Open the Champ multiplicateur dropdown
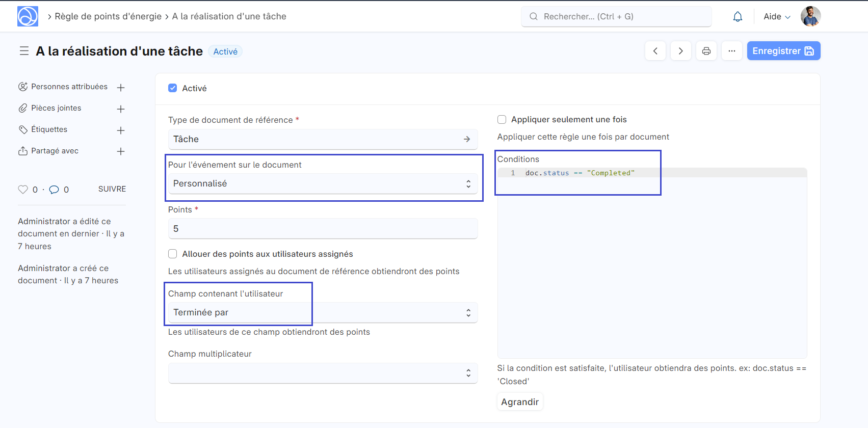 (x=323, y=373)
